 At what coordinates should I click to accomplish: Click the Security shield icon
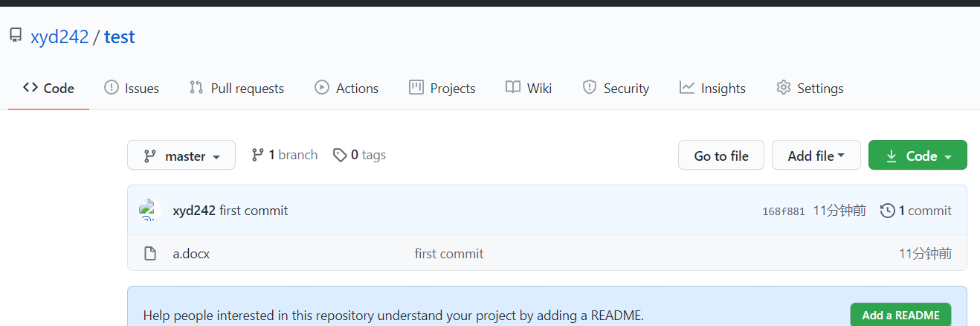click(590, 88)
